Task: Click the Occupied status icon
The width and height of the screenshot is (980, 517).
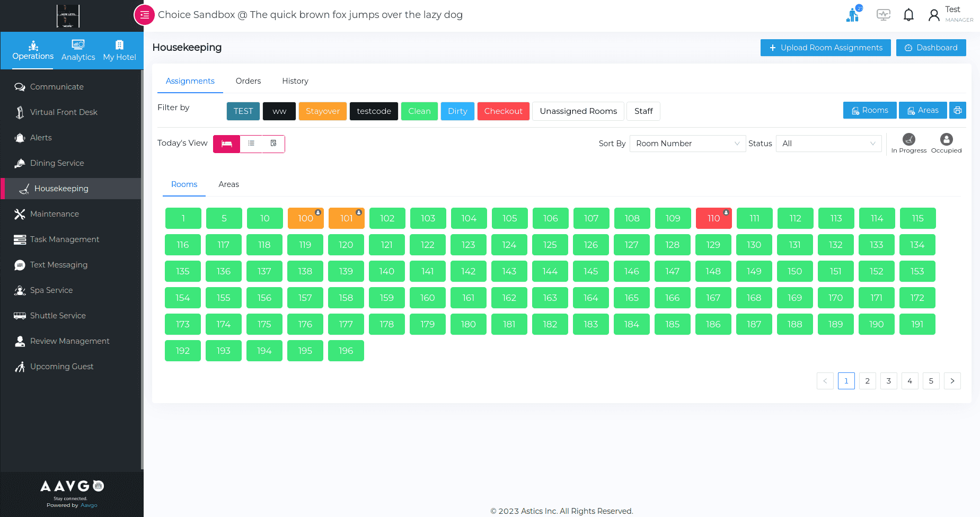Action: tap(946, 139)
